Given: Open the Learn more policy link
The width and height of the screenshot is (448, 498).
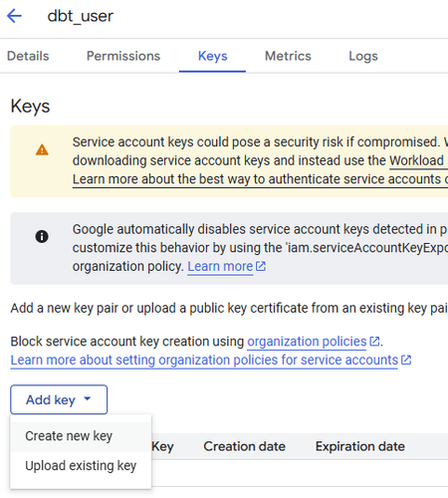Looking at the screenshot, I should [x=220, y=267].
